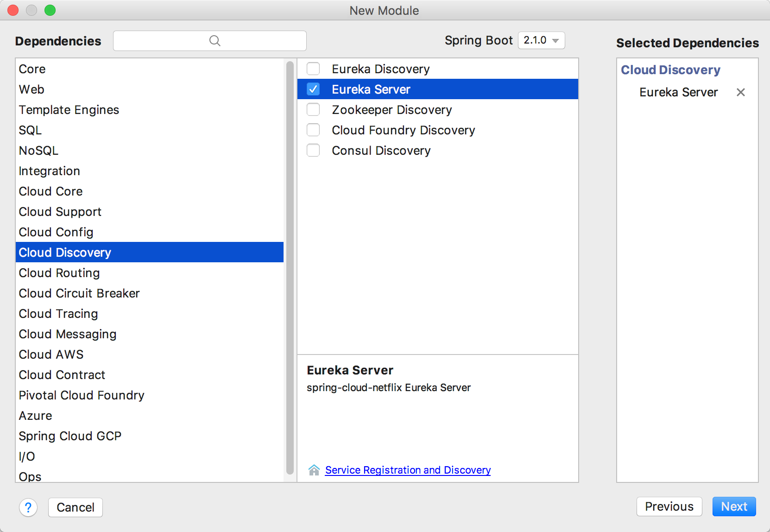Uncheck the Eureka Server checkbox
Screen dimensions: 770x532
(313, 89)
